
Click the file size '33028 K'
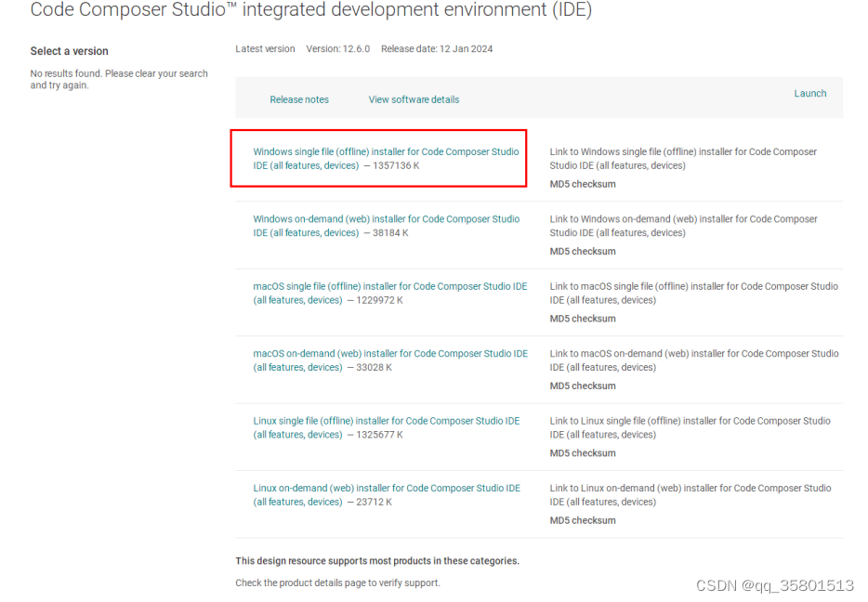pyautogui.click(x=375, y=367)
